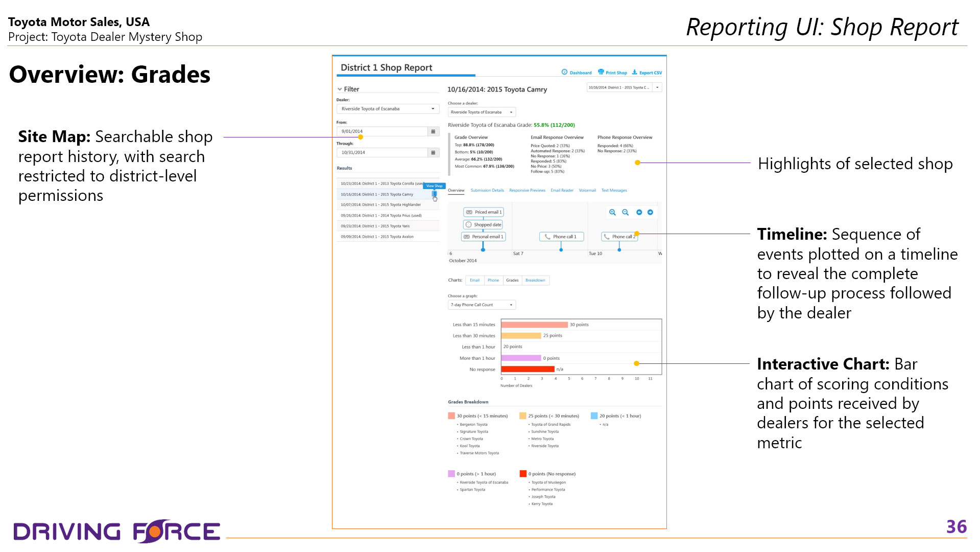The width and height of the screenshot is (980, 552).
Task: Click Toyota of Grand Rapids entry
Action: (551, 425)
